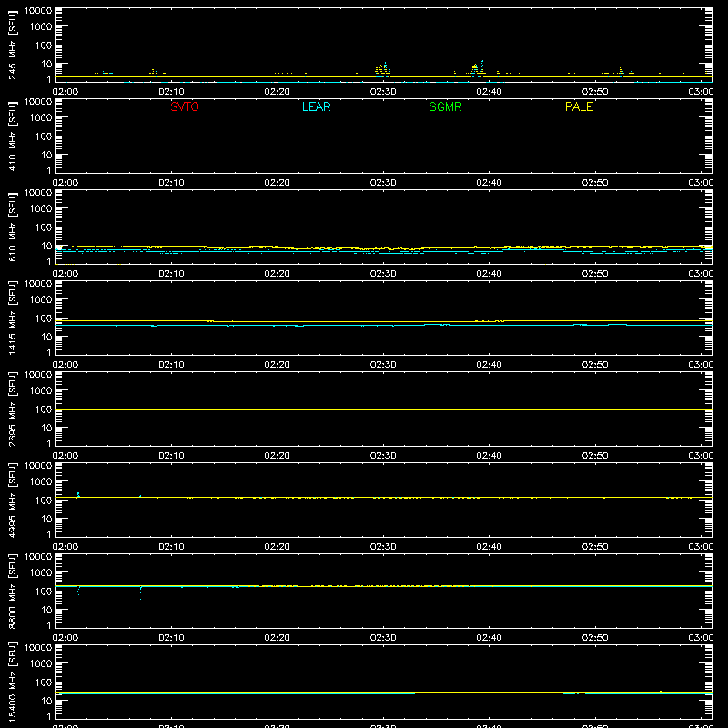Viewport: 728px width, 728px height.
Task: Click the 02:39 cyan spike in 245 MHz panel
Action: pyautogui.click(x=482, y=65)
